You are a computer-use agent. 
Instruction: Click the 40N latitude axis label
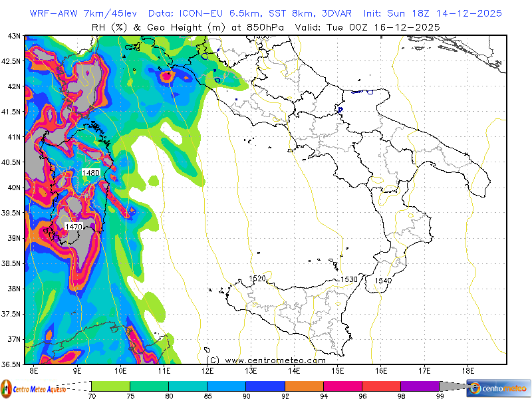(13, 187)
